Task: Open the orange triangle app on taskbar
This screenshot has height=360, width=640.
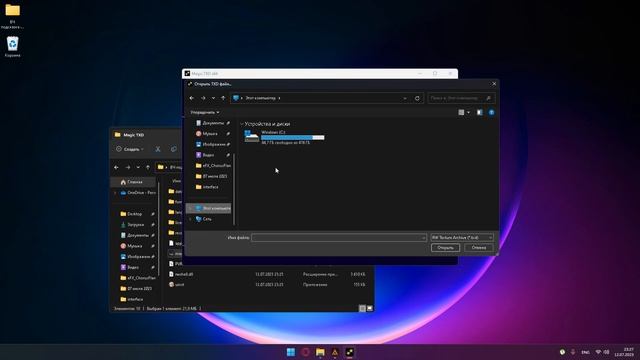Action: 335,352
